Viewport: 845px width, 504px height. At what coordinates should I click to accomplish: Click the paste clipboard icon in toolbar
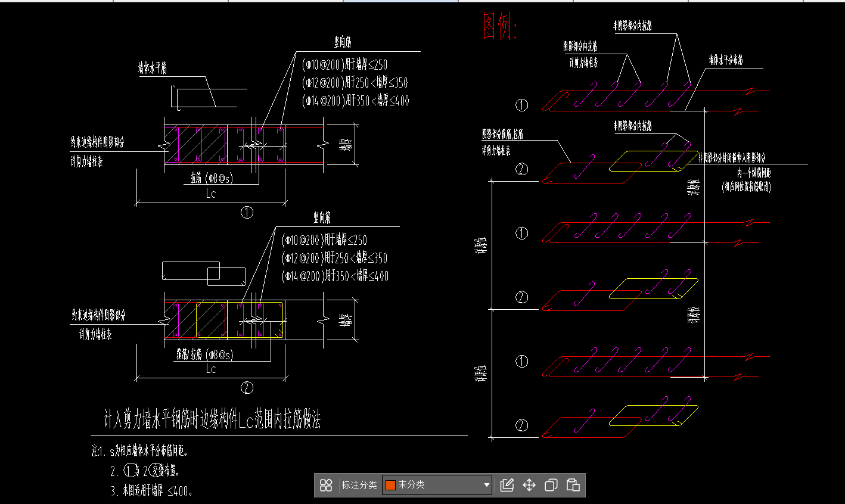(x=573, y=485)
